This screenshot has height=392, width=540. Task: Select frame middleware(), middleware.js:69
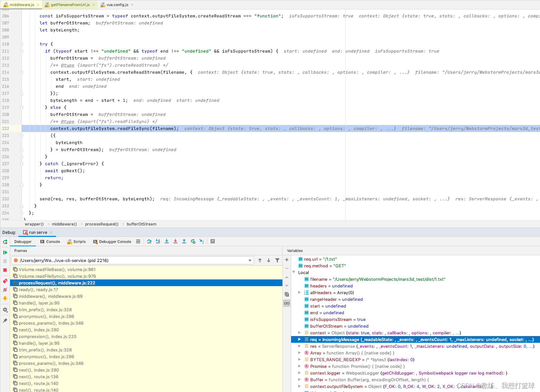pos(146,296)
